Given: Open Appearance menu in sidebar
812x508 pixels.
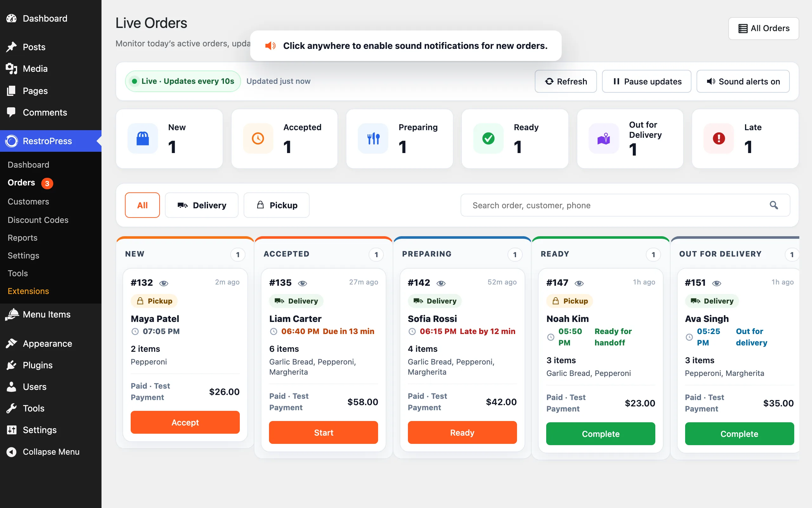Looking at the screenshot, I should pos(51,343).
